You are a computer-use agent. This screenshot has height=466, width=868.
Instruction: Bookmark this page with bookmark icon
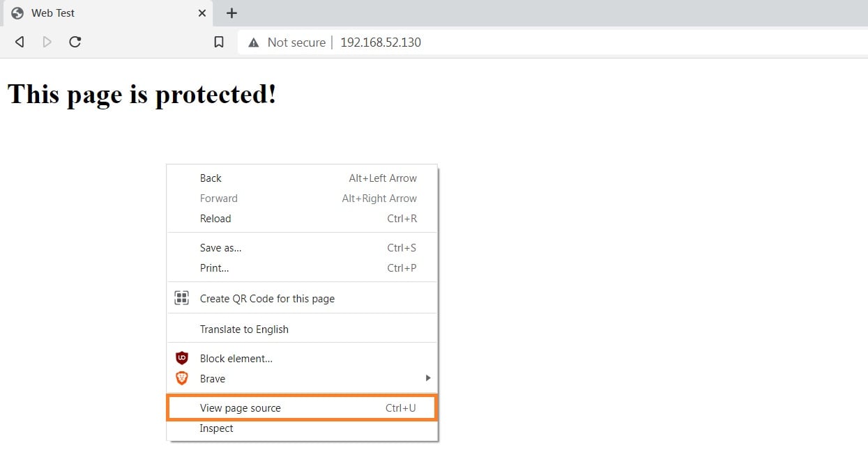(x=219, y=42)
